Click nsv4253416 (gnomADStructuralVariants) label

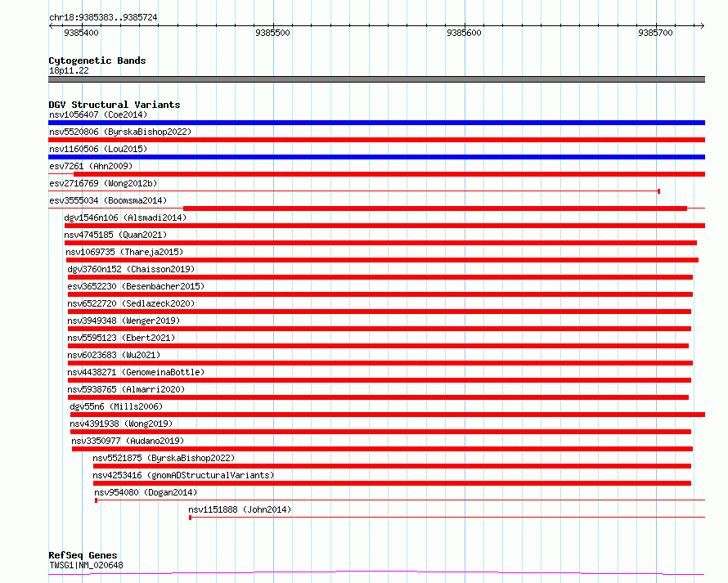(x=183, y=475)
